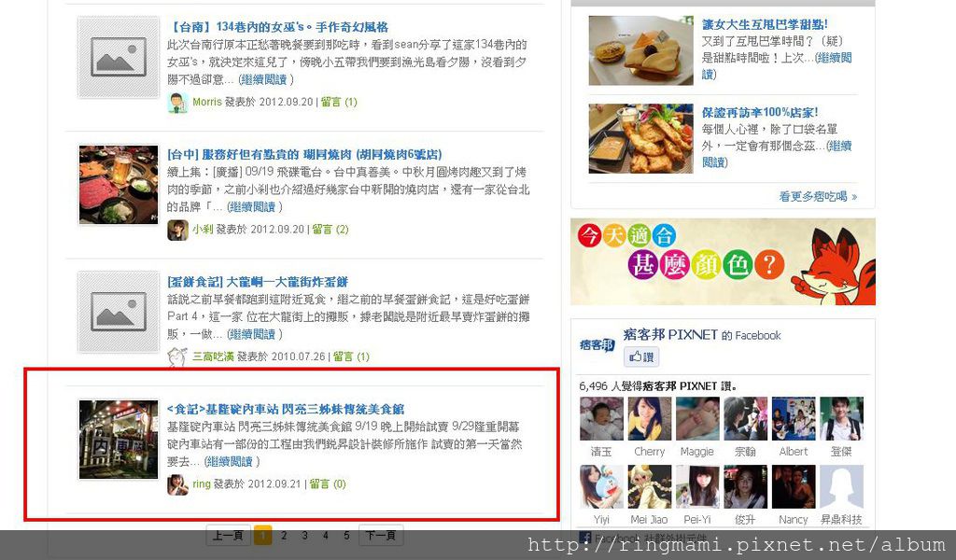
Task: Open the 胡同燒肉 post food thumbnail
Action: coord(119,185)
